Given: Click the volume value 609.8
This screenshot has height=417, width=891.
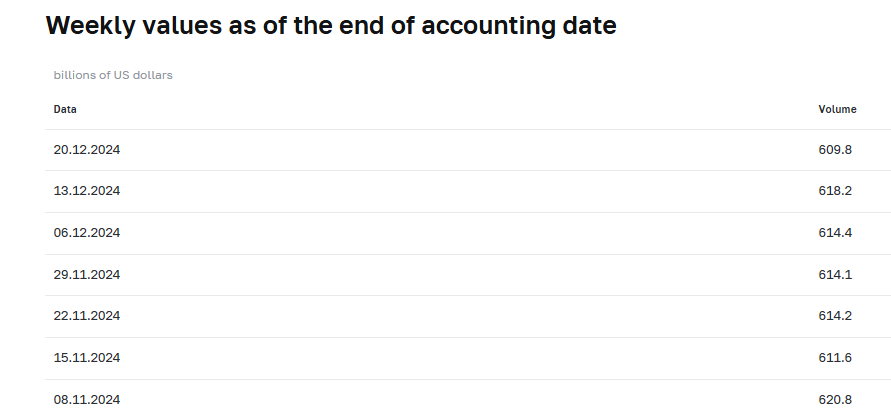Looking at the screenshot, I should coord(835,149).
